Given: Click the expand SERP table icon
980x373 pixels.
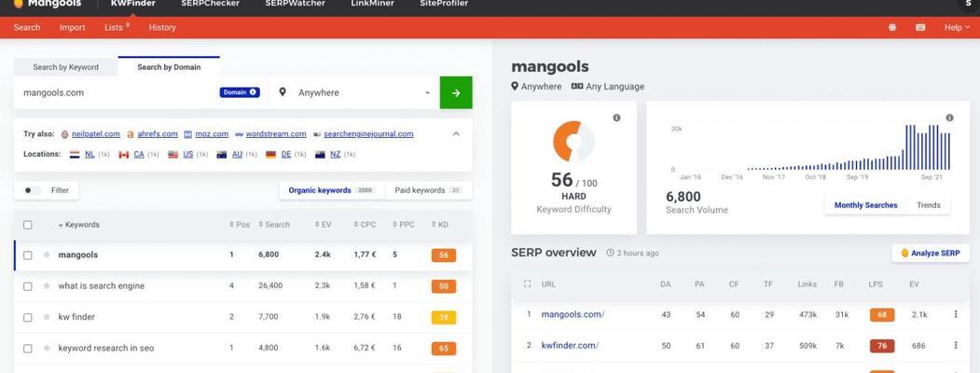Looking at the screenshot, I should (x=527, y=283).
